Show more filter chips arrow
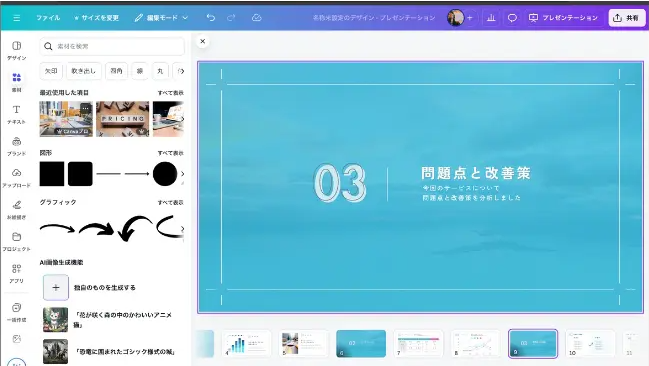Screen dimensions: 649x366 pyautogui.click(x=181, y=71)
